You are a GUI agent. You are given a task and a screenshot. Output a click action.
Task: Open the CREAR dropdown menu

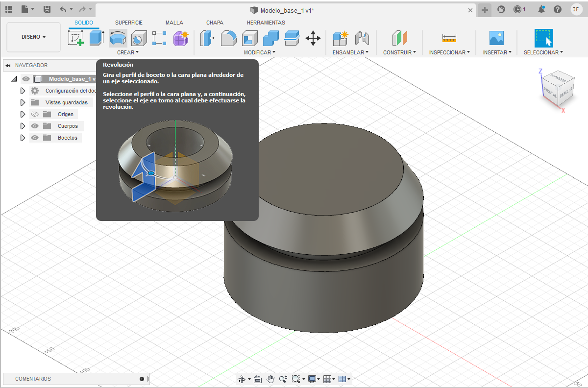[128, 52]
